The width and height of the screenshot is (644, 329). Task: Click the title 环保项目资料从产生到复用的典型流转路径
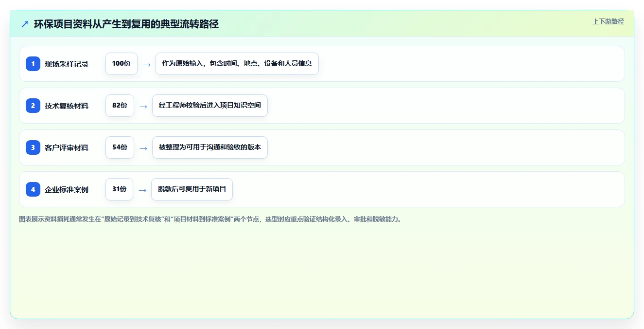point(126,24)
